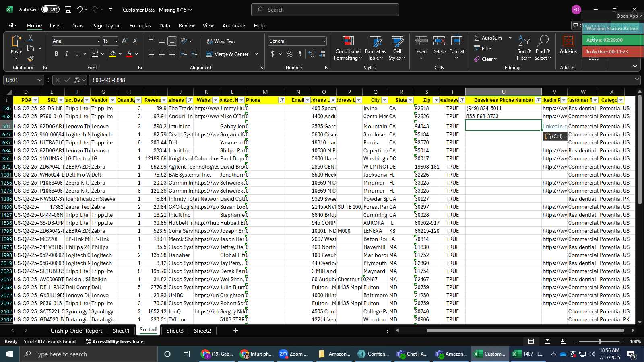Viewport: 644px width, 362px height.
Task: Click the zoom slider in status bar
Action: [x=599, y=341]
